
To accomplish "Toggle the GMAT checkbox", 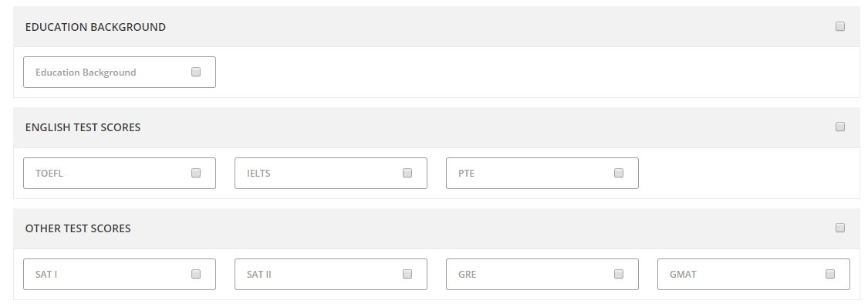I will (829, 274).
